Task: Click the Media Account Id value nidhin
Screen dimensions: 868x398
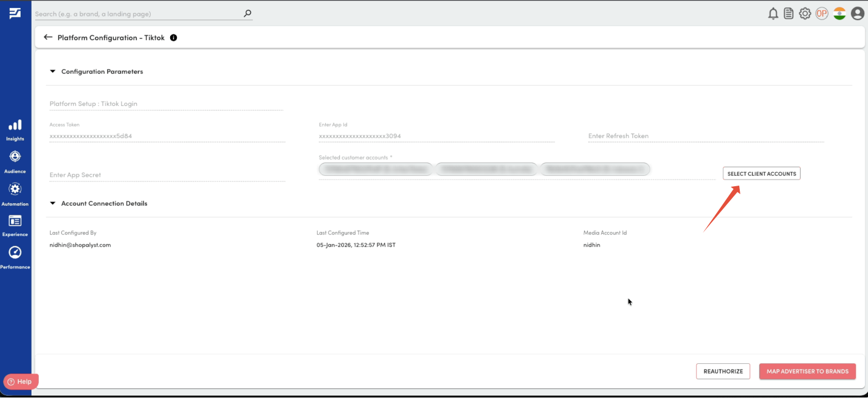Action: point(591,245)
